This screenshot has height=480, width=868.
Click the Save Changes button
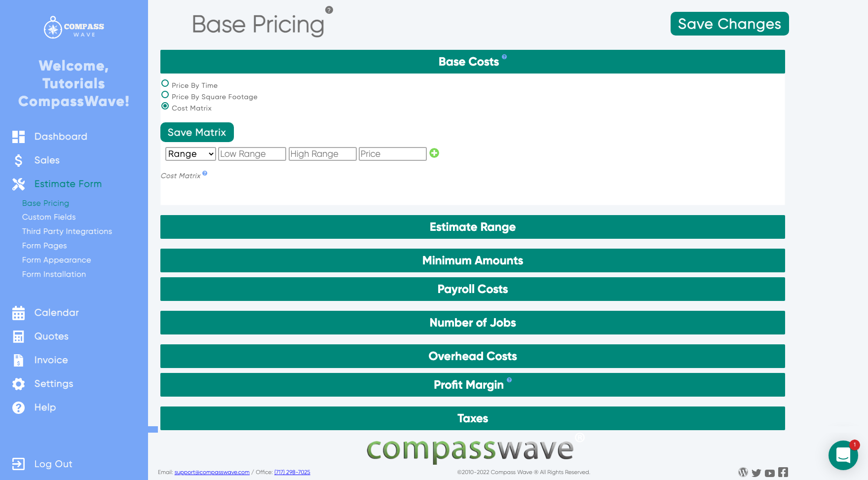pos(729,23)
